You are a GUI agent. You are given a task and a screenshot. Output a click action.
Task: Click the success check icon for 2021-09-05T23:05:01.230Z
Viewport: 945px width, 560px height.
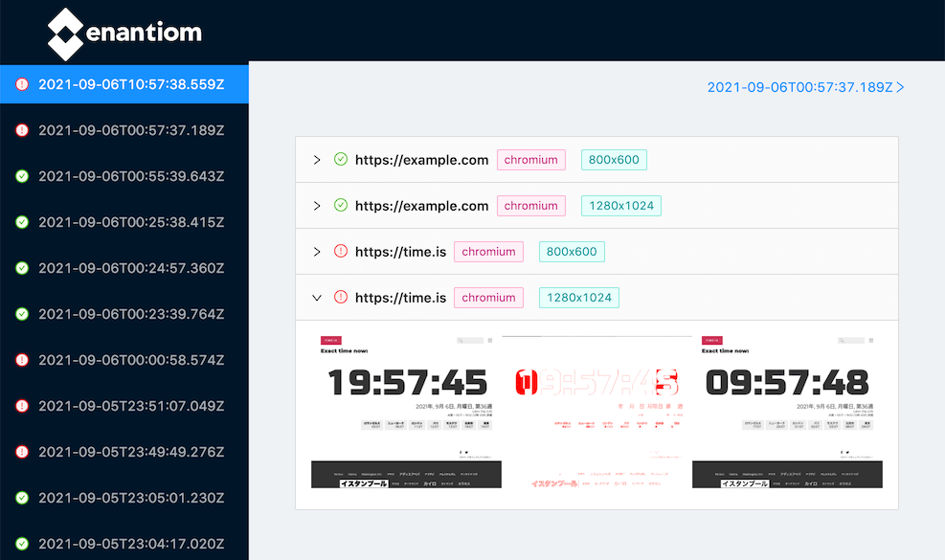[22, 498]
